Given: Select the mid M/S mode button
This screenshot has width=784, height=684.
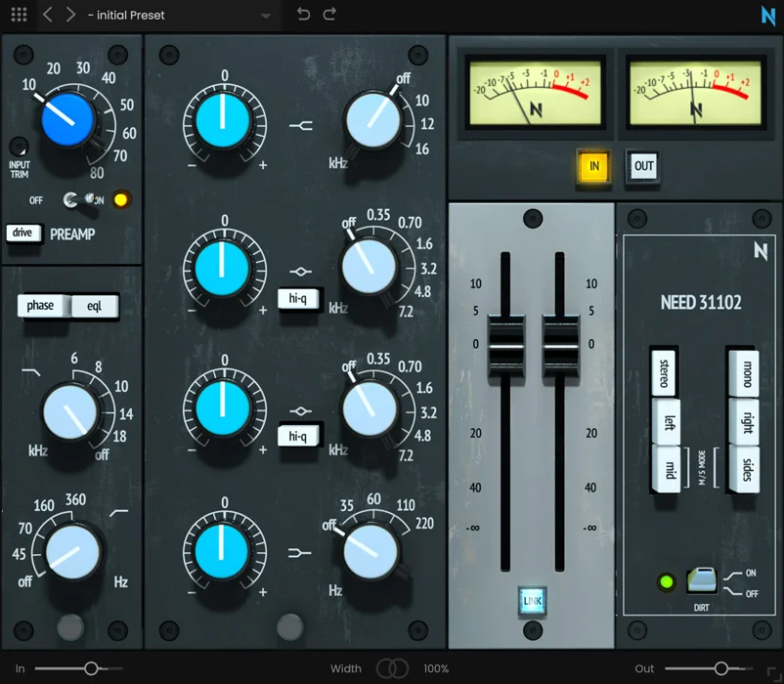Looking at the screenshot, I should tap(666, 467).
